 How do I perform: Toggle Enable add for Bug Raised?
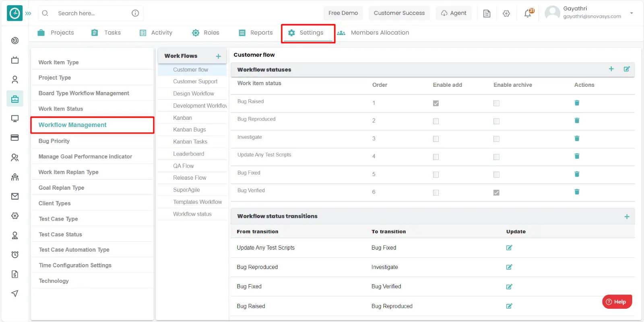click(x=436, y=103)
